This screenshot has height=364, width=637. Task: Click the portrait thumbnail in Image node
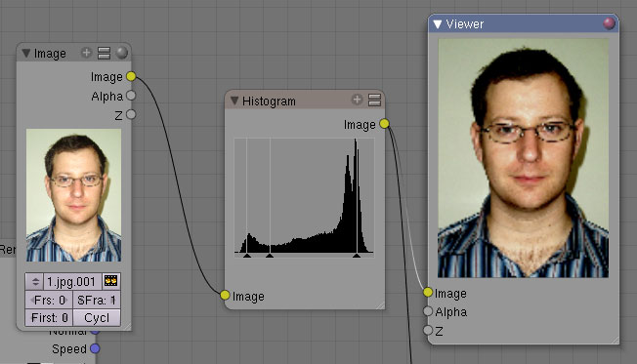(x=73, y=195)
